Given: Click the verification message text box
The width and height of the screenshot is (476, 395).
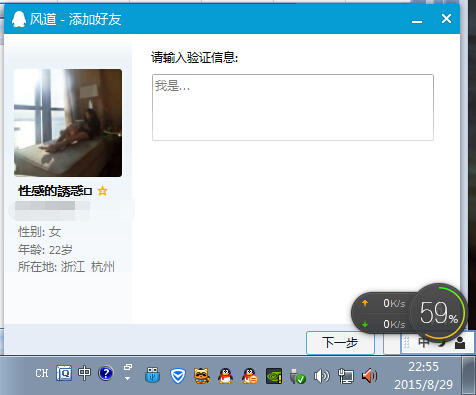Looking at the screenshot, I should [293, 107].
